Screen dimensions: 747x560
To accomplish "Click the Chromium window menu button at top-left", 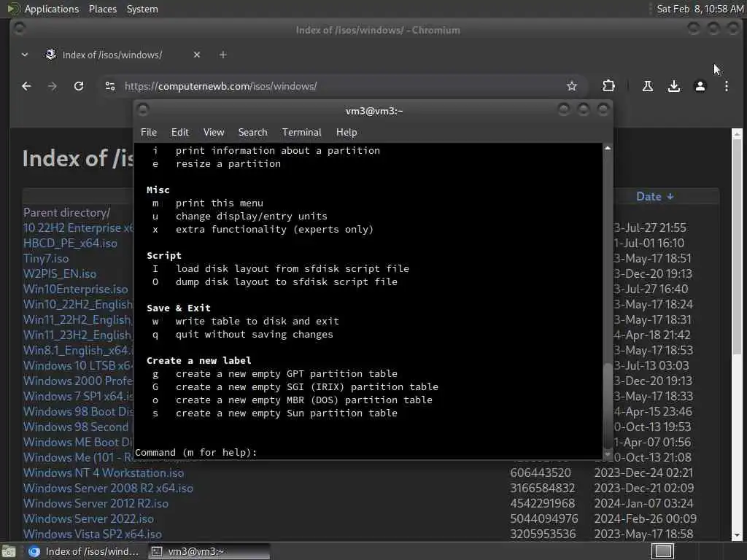I will click(20, 28).
